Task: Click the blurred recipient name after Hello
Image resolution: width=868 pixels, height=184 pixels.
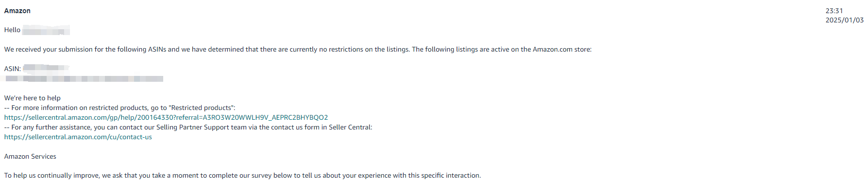Action: tap(46, 30)
